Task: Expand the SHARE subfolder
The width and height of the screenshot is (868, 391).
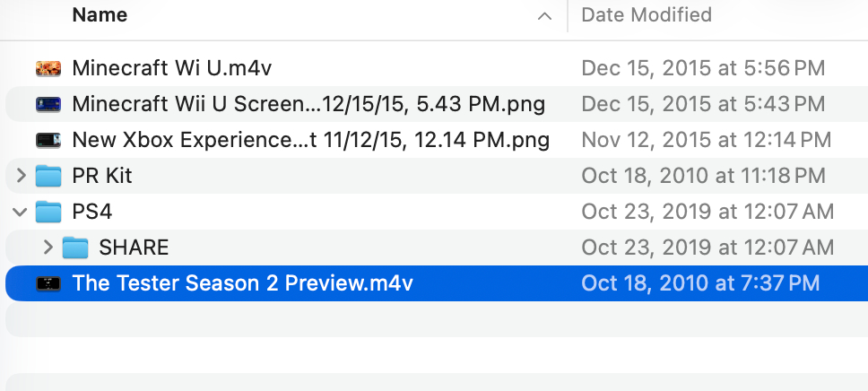Action: 48,248
